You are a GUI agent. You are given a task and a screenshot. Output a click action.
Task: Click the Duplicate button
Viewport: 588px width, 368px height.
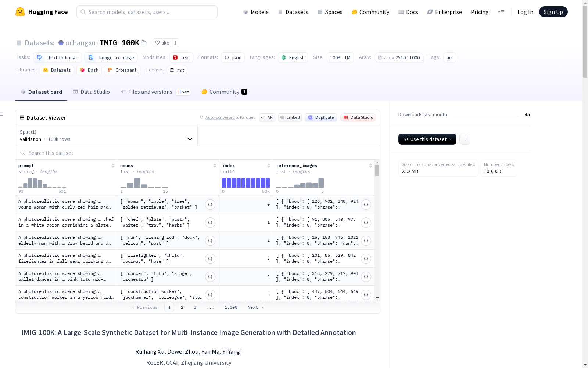(x=321, y=117)
